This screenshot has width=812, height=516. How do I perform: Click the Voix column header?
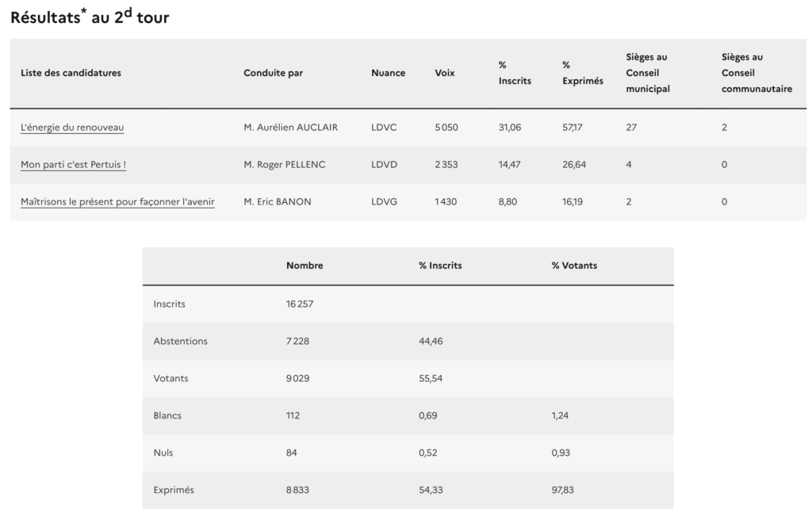tap(445, 73)
